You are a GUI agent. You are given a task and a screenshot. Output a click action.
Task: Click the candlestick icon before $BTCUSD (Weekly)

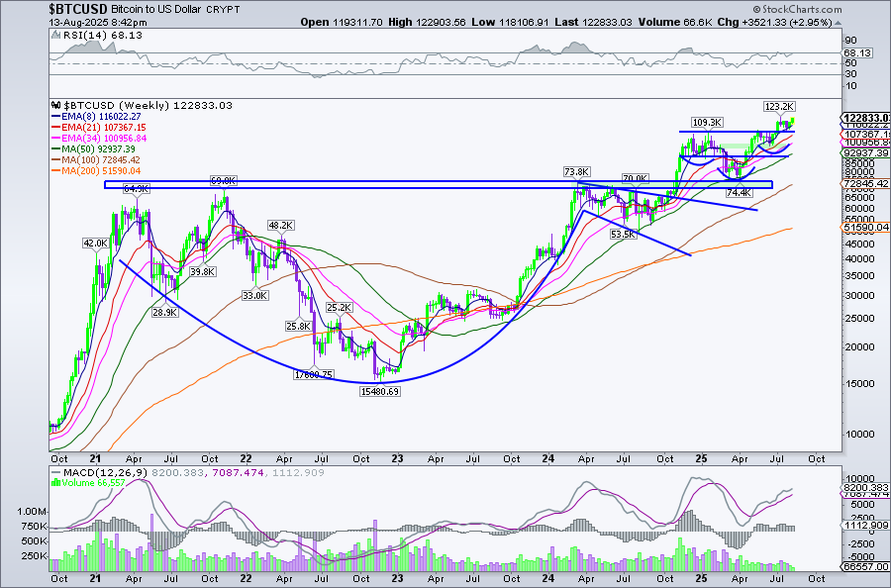pyautogui.click(x=55, y=105)
